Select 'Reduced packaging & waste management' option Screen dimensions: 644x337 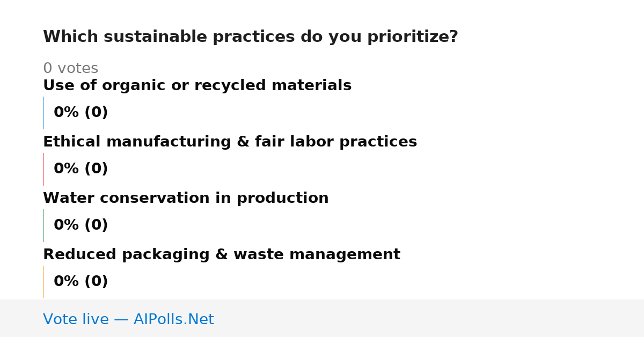click(221, 255)
